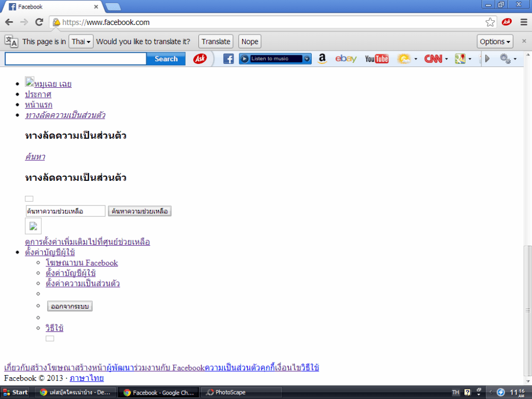This screenshot has height=399, width=532.
Task: Expand the CNN dropdown arrow
Action: (x=446, y=59)
